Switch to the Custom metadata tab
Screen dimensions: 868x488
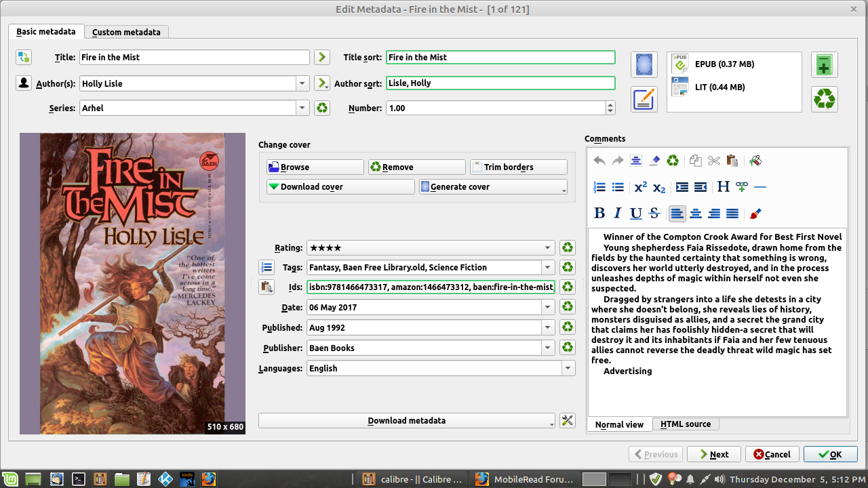click(x=126, y=32)
